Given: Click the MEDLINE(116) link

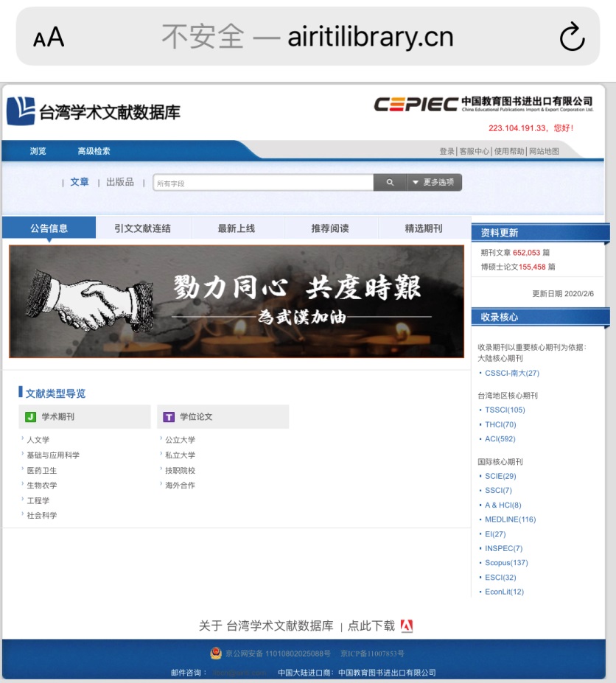Looking at the screenshot, I should (x=510, y=519).
